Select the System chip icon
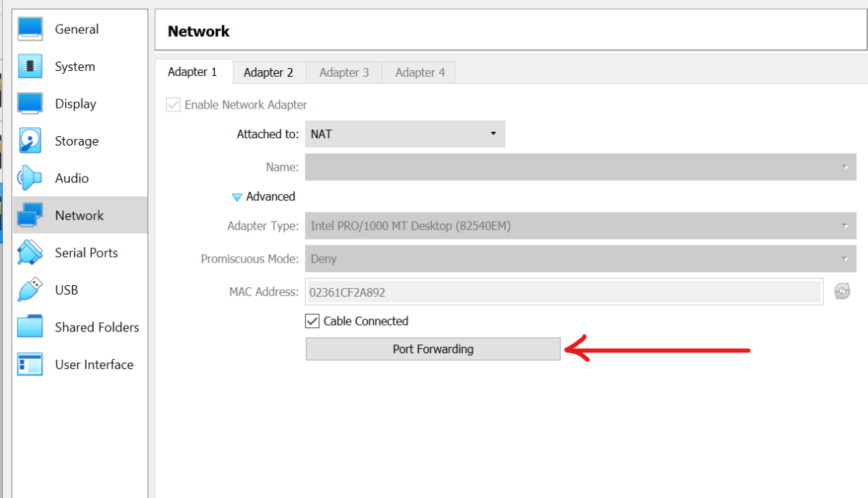The width and height of the screenshot is (868, 498). click(x=30, y=67)
